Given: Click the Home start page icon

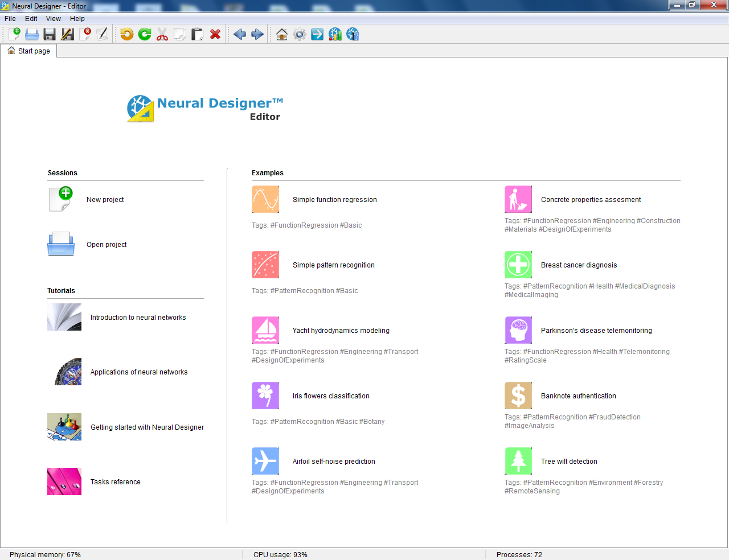Looking at the screenshot, I should [x=282, y=34].
